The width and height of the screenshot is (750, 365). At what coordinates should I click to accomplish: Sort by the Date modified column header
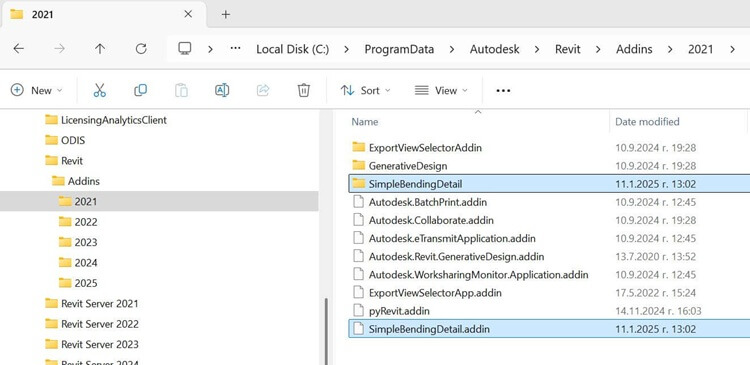647,122
